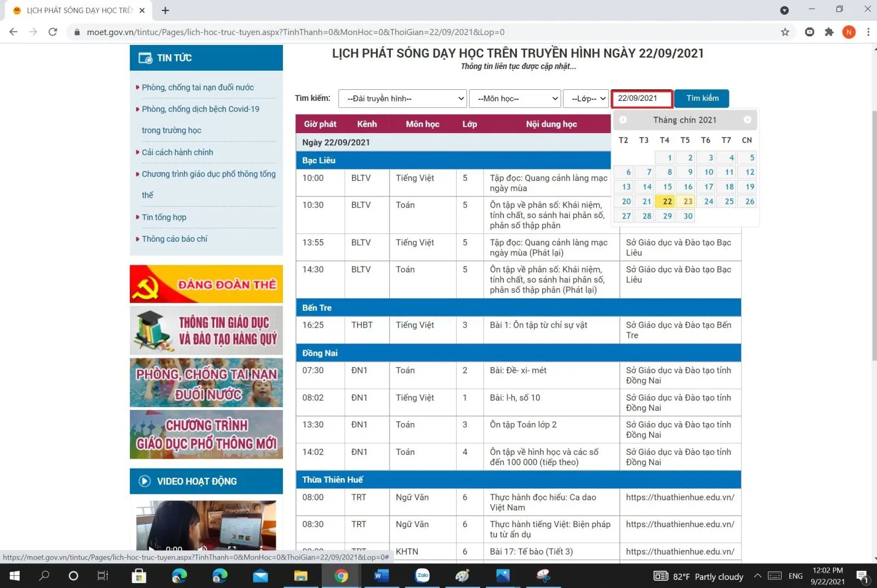Open Phòng, chống tai nạn đuối nước link
Image resolution: width=877 pixels, height=588 pixels.
(x=197, y=88)
